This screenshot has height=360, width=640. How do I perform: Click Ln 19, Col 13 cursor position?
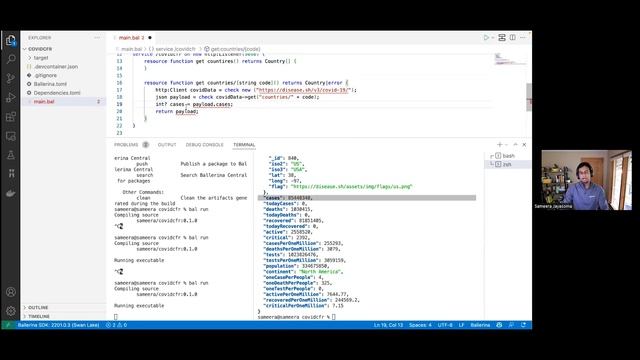pos(388,325)
